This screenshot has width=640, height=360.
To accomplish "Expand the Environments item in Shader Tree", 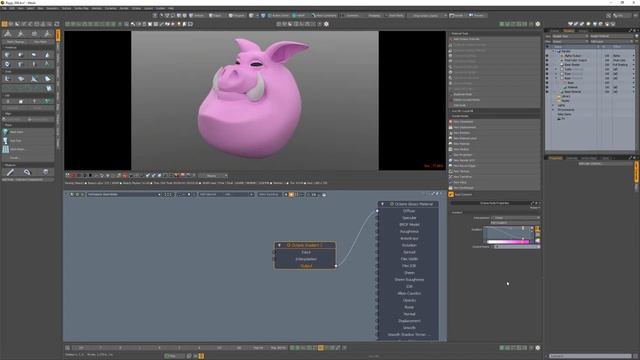I will point(553,110).
